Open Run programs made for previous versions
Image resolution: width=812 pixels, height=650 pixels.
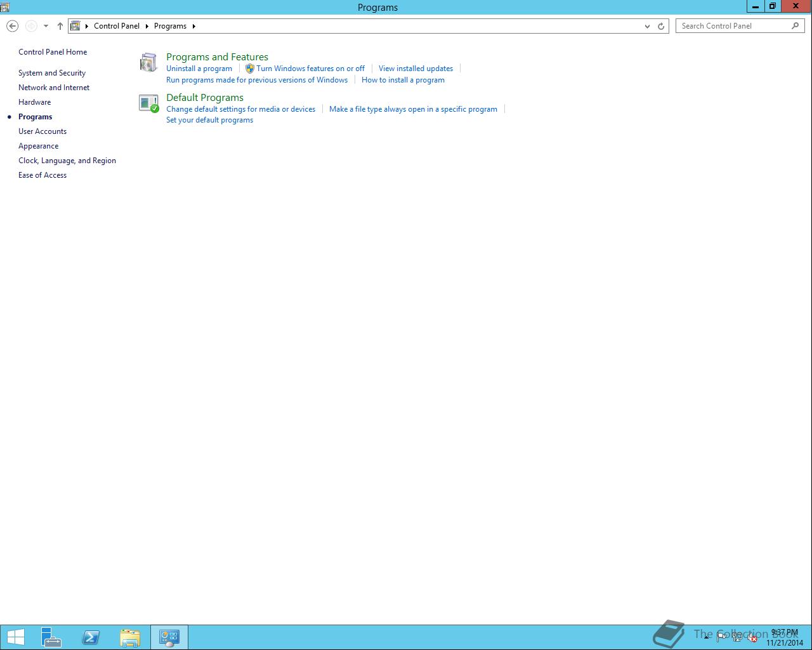coord(257,80)
